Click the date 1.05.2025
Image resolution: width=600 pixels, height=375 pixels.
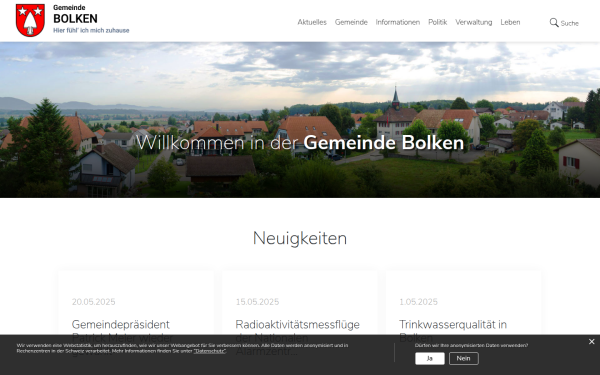(x=418, y=302)
